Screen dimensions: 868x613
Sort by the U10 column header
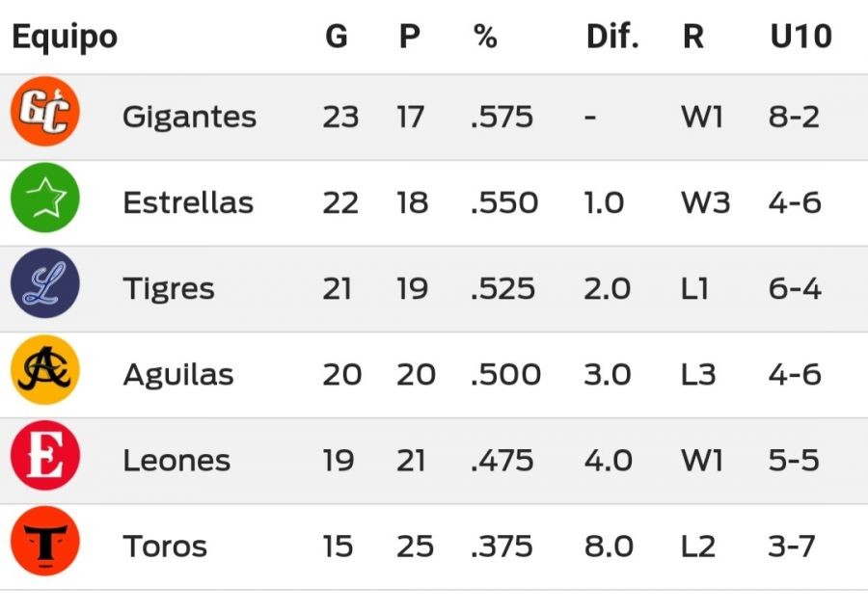click(800, 37)
